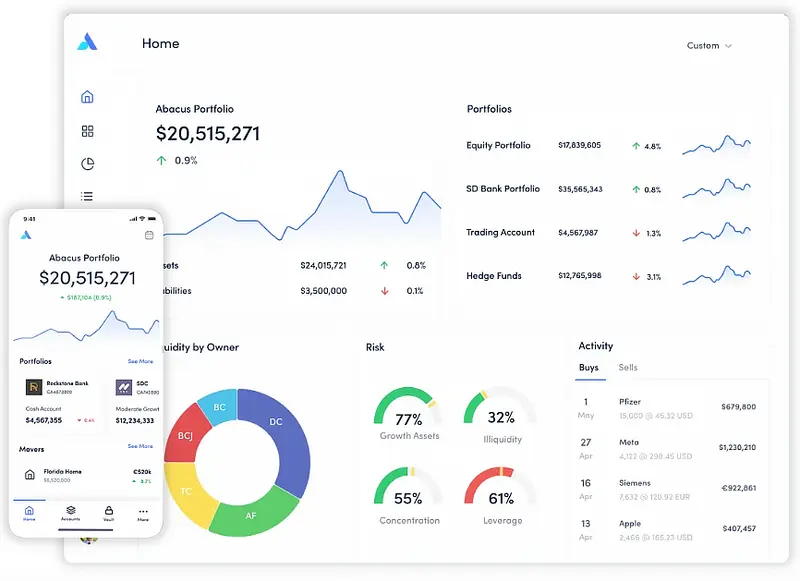The height and width of the screenshot is (581, 800).
Task: Tap the Accounts icon in mobile nav
Action: tap(70, 512)
